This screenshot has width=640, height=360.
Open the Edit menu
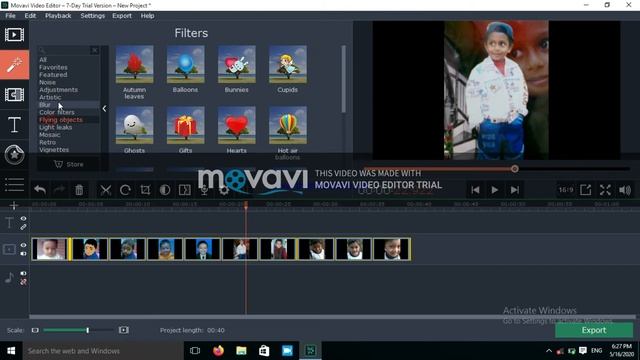30,16
